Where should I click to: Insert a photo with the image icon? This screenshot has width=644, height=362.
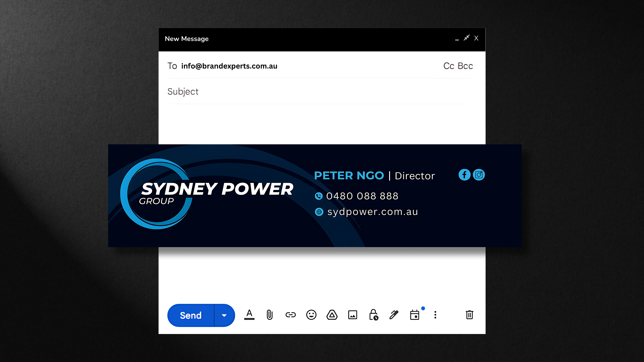(x=353, y=315)
